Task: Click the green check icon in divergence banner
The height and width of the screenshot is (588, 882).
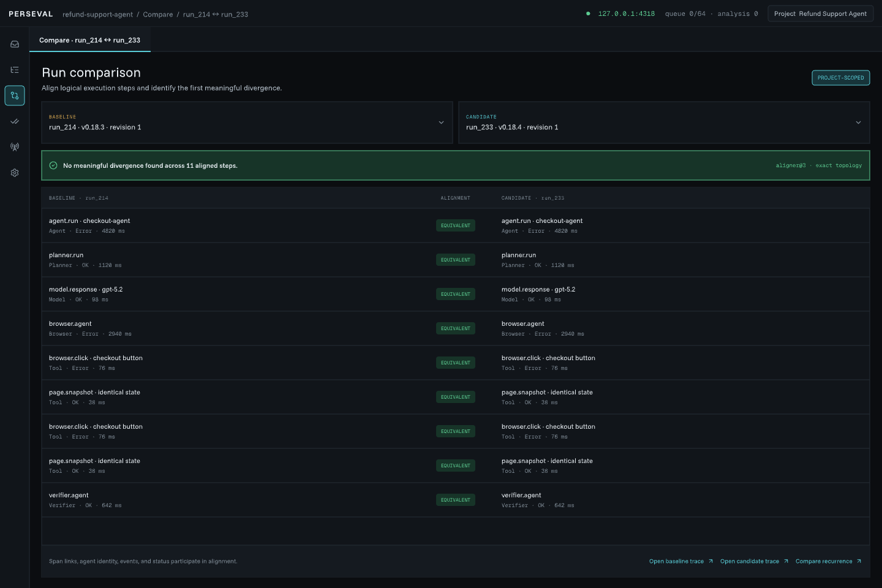Action: (x=53, y=165)
